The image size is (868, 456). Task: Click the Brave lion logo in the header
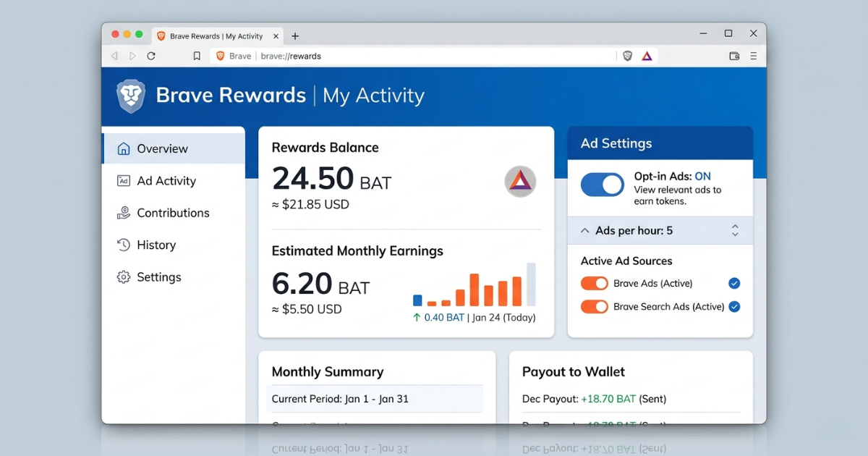[130, 94]
